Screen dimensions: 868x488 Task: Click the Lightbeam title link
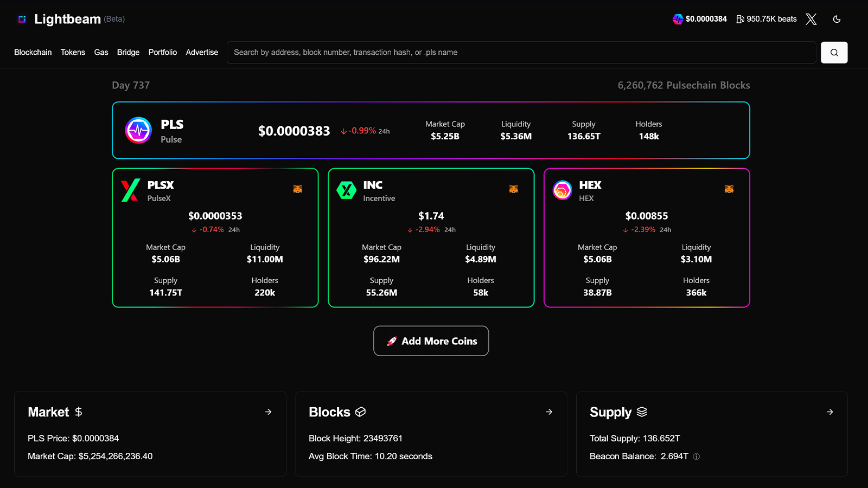(67, 19)
